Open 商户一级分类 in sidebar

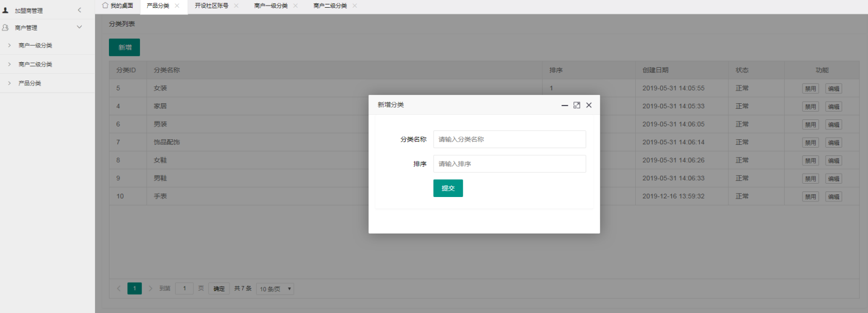coord(35,46)
